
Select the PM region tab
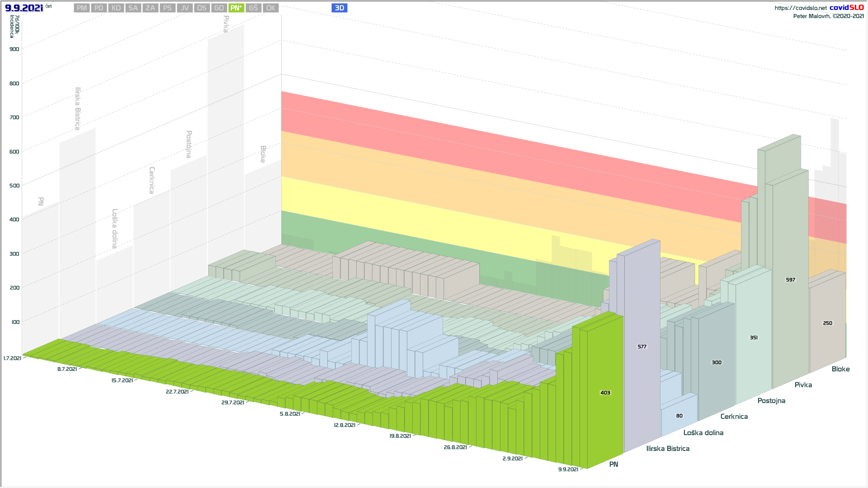[82, 8]
